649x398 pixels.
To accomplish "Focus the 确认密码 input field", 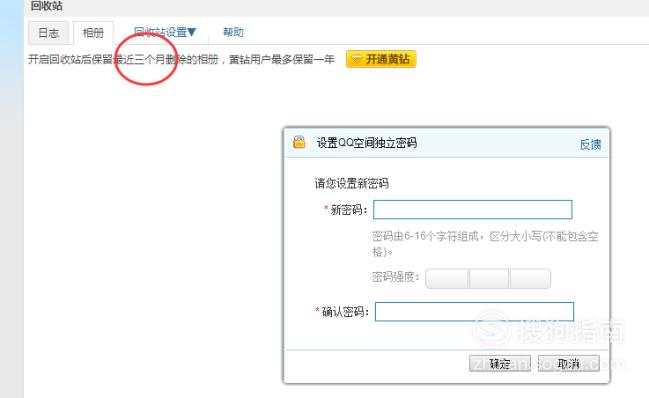I will click(474, 312).
